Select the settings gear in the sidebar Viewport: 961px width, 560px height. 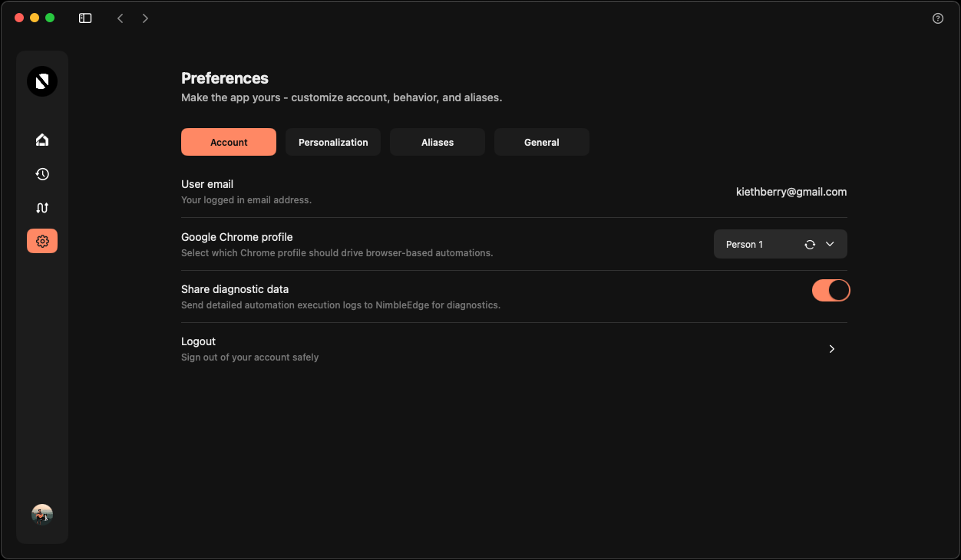coord(42,241)
